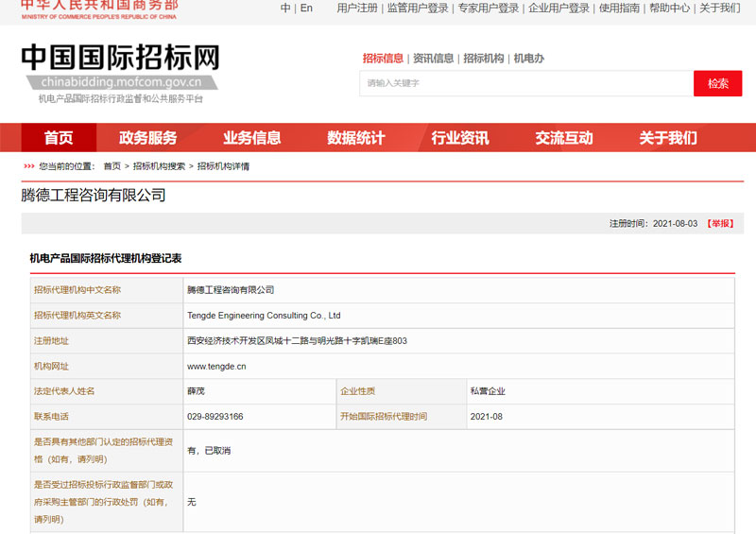Open the 政务服务 navigation menu
The image size is (756, 534).
point(148,138)
